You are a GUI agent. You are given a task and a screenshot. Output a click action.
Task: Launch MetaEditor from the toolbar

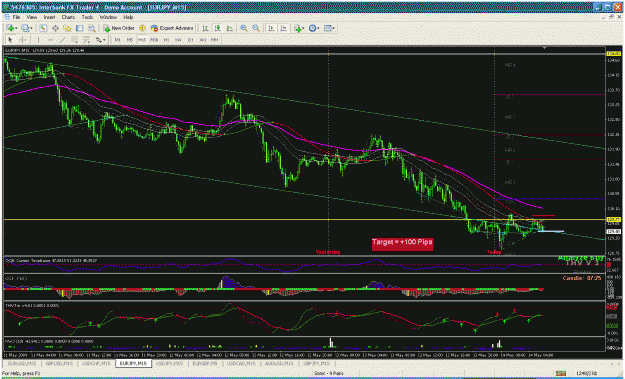142,28
